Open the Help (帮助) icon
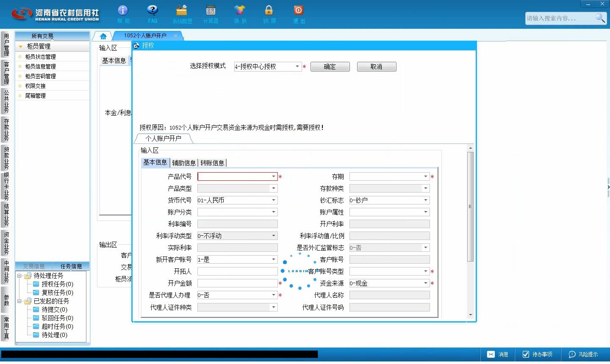This screenshot has width=610, height=364. (123, 14)
